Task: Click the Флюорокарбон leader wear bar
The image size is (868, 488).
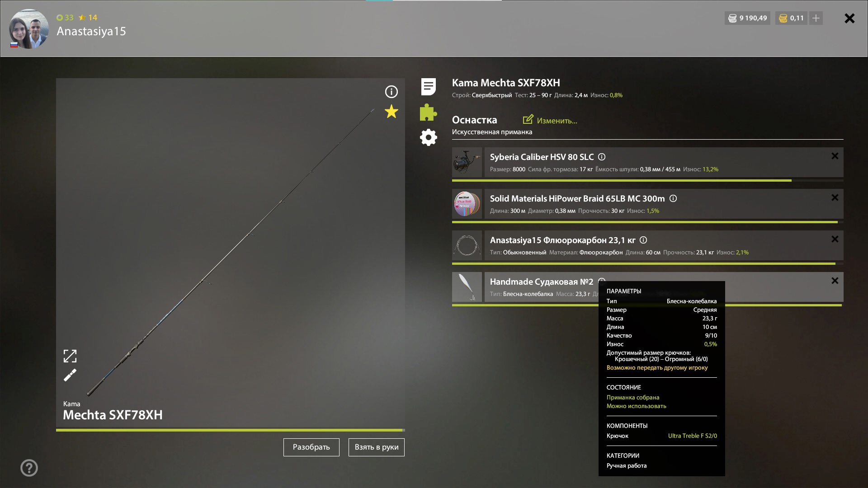Action: pos(647,263)
